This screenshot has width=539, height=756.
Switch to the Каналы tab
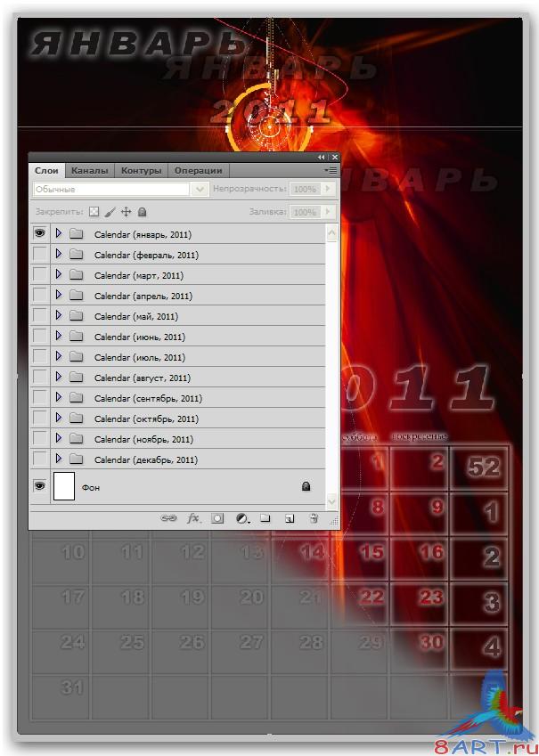coord(89,170)
